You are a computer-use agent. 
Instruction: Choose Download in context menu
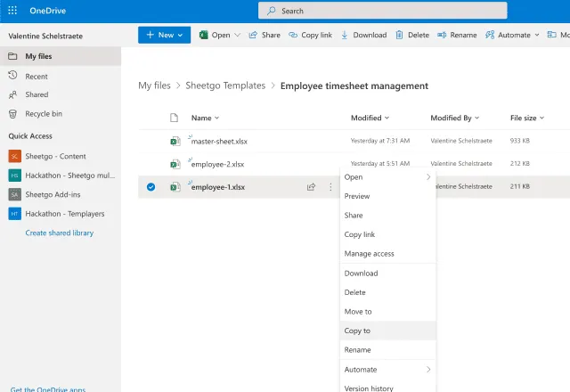click(388, 274)
